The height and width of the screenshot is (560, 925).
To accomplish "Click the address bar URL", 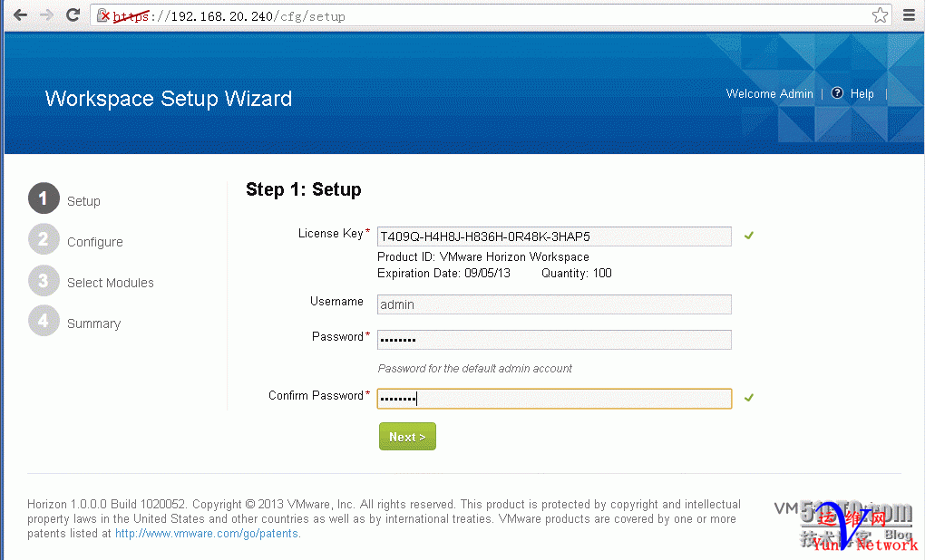I will (229, 16).
